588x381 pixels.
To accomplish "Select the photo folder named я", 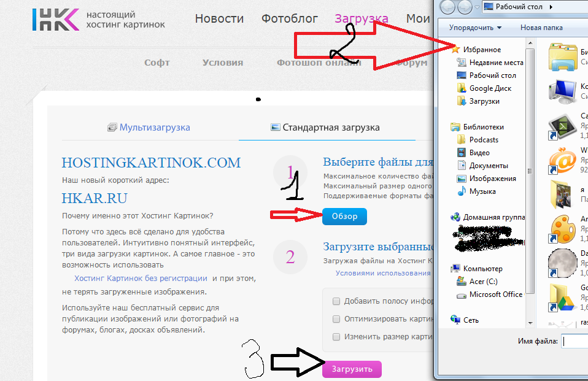I will pyautogui.click(x=562, y=194).
